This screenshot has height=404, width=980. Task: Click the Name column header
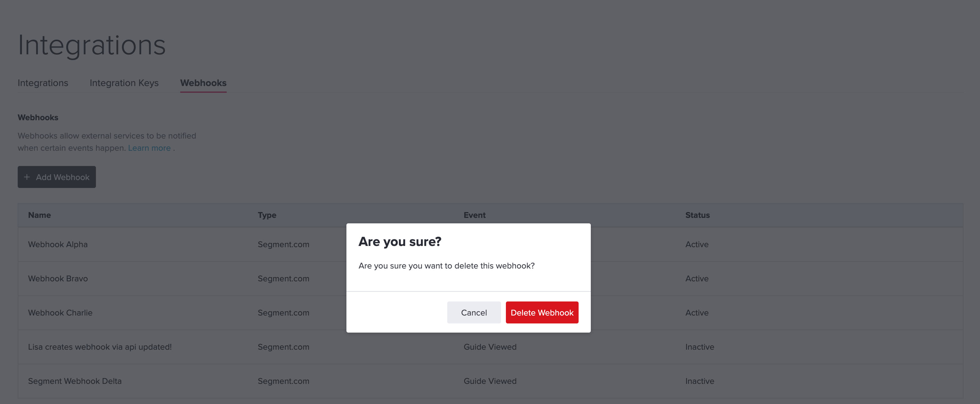pos(40,215)
